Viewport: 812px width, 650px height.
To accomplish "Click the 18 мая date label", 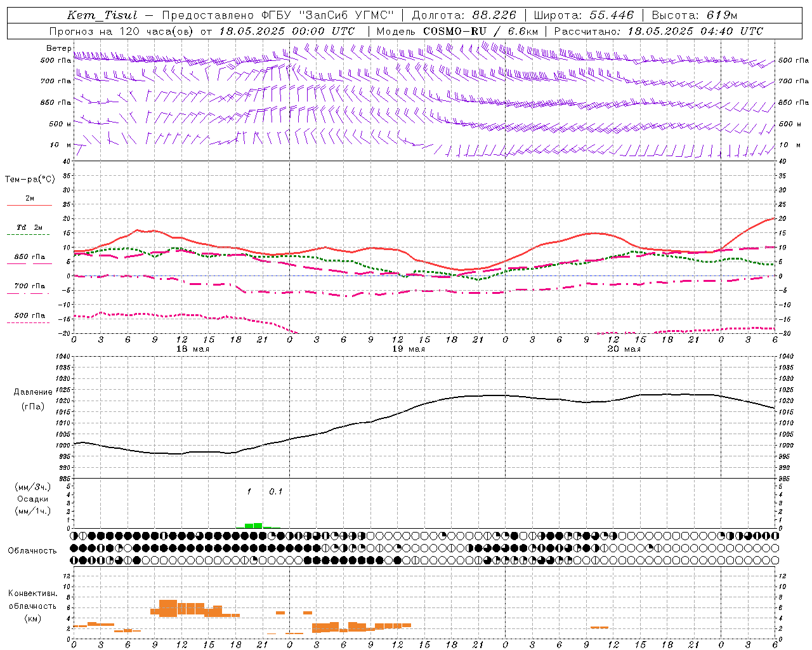I will click(192, 349).
